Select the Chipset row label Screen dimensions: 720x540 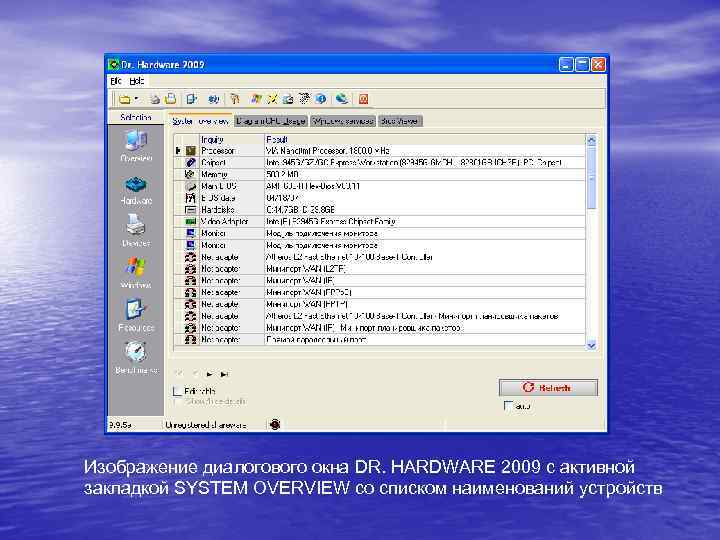coord(213,163)
